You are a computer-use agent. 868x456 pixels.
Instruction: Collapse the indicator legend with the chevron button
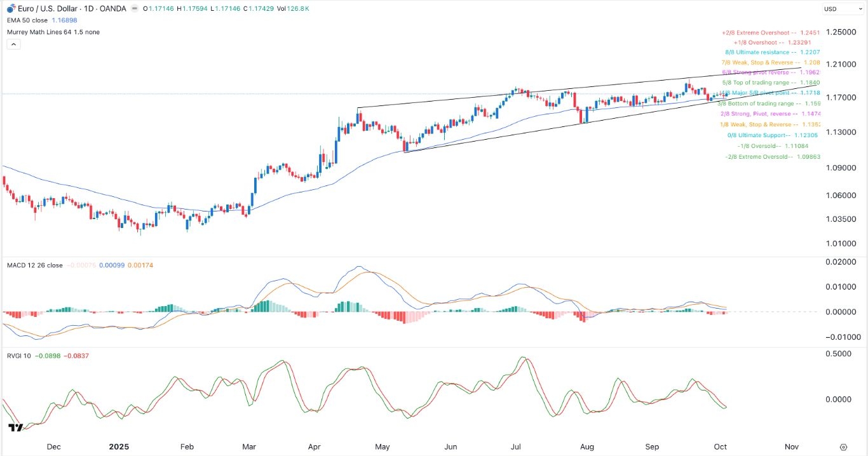click(13, 44)
